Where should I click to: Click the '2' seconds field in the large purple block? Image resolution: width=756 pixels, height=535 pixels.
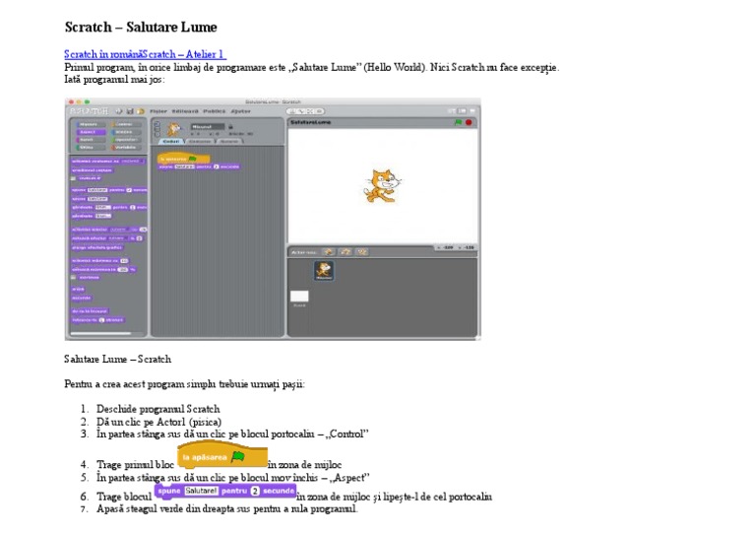coord(255,491)
